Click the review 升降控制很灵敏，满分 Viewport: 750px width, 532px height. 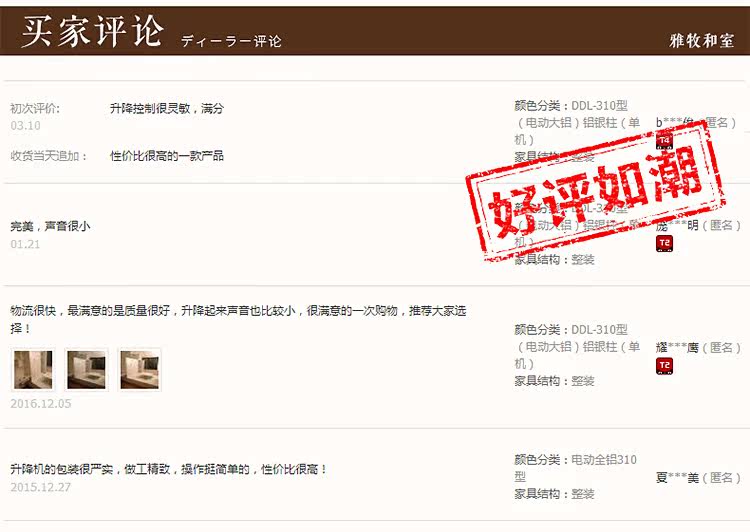pos(166,108)
